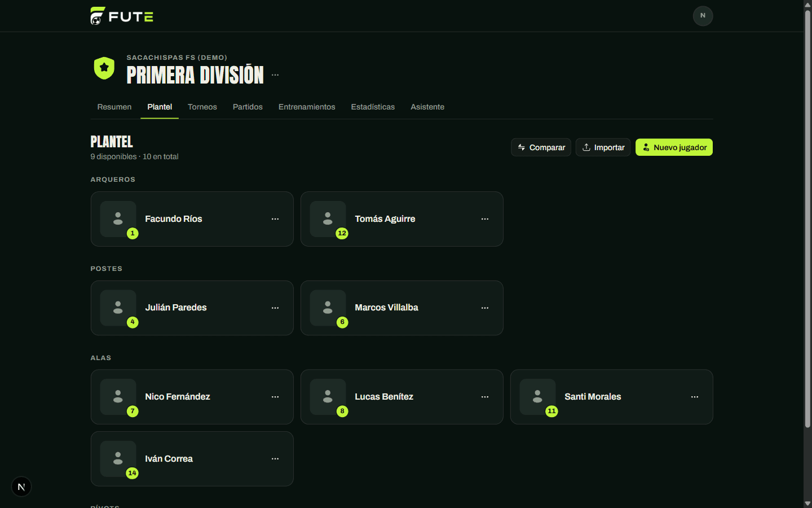Open Iván Correa options ellipsis
The image size is (812, 508).
275,459
